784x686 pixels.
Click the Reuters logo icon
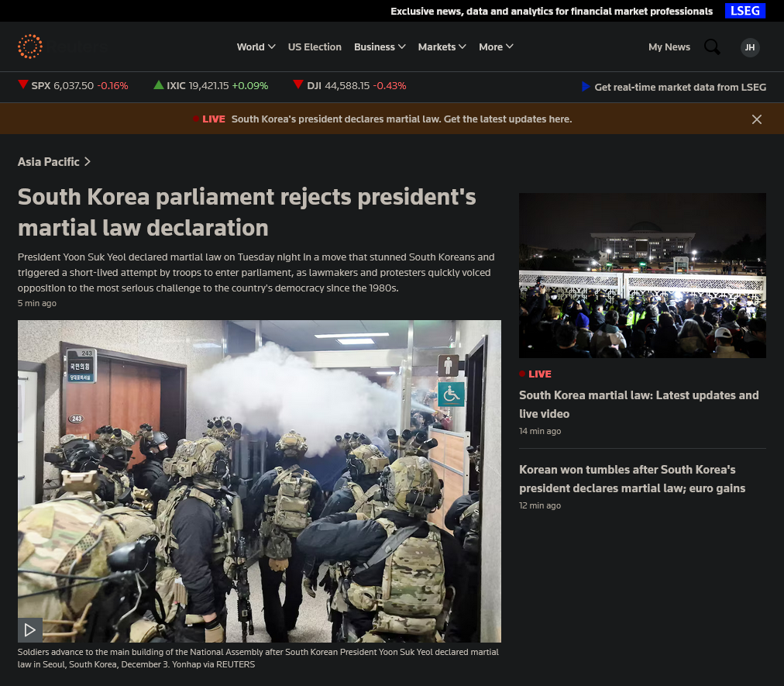pos(29,47)
